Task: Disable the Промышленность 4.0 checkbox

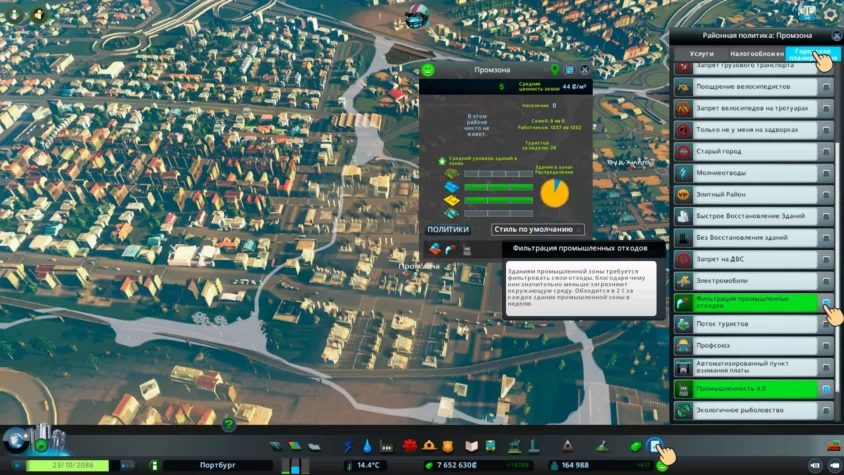Action: tap(826, 388)
